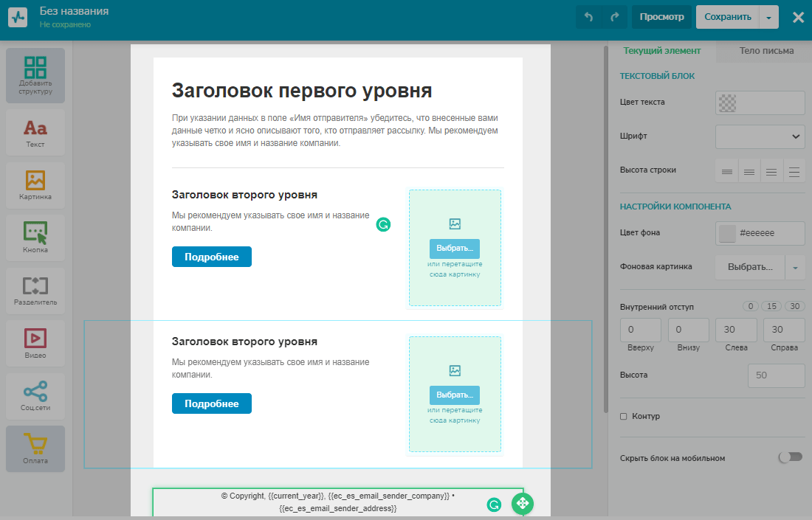Image resolution: width=812 pixels, height=520 pixels.
Task: Toggle hide block on mobile switch
Action: 790,457
